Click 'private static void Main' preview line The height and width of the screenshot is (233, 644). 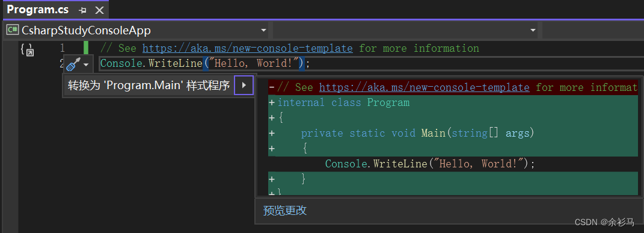[x=417, y=133]
